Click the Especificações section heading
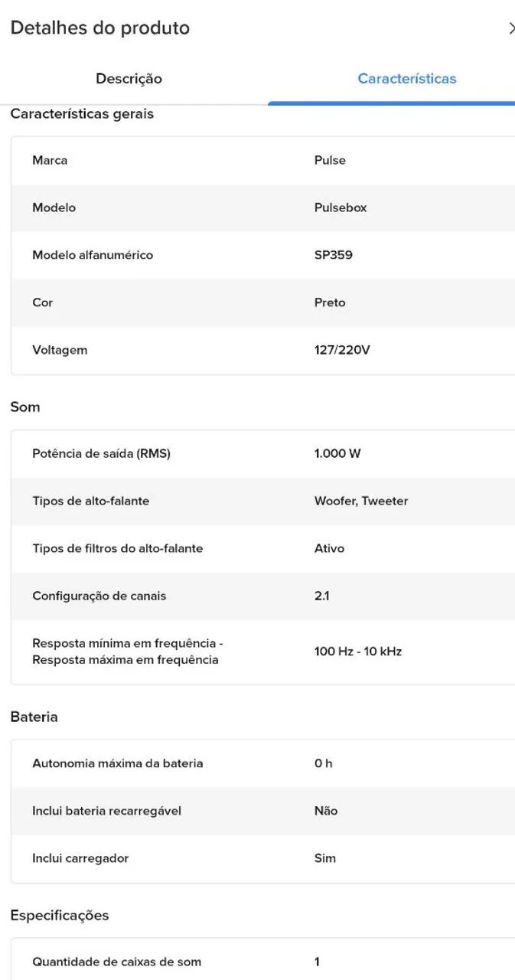Viewport: 515px width, 980px height. click(x=60, y=916)
